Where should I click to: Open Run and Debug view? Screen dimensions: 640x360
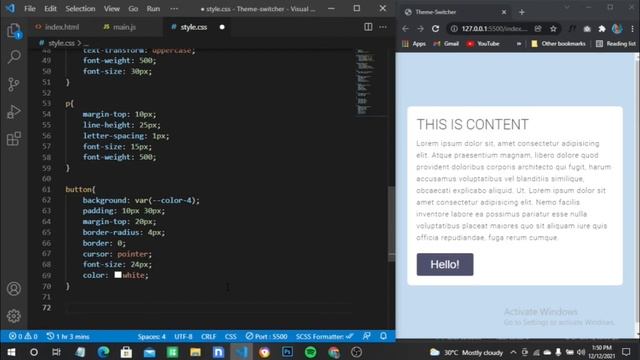coord(13,111)
